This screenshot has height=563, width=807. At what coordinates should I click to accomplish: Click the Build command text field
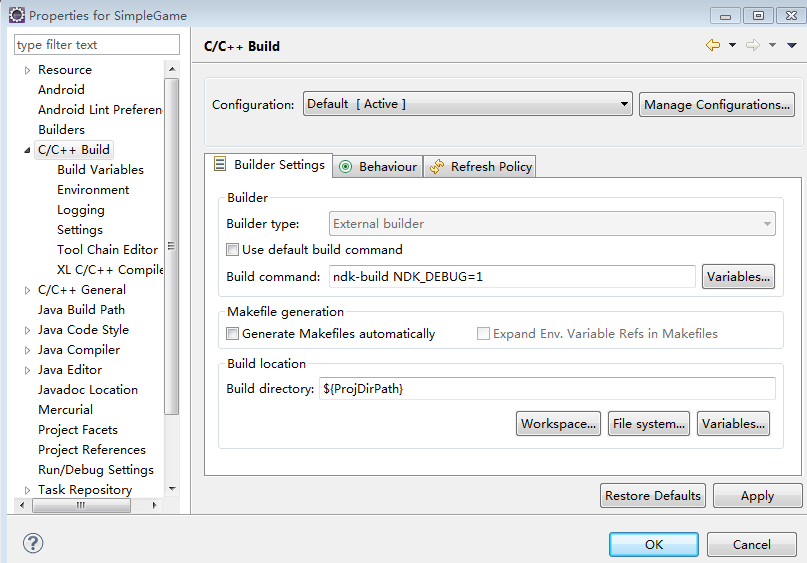[511, 276]
